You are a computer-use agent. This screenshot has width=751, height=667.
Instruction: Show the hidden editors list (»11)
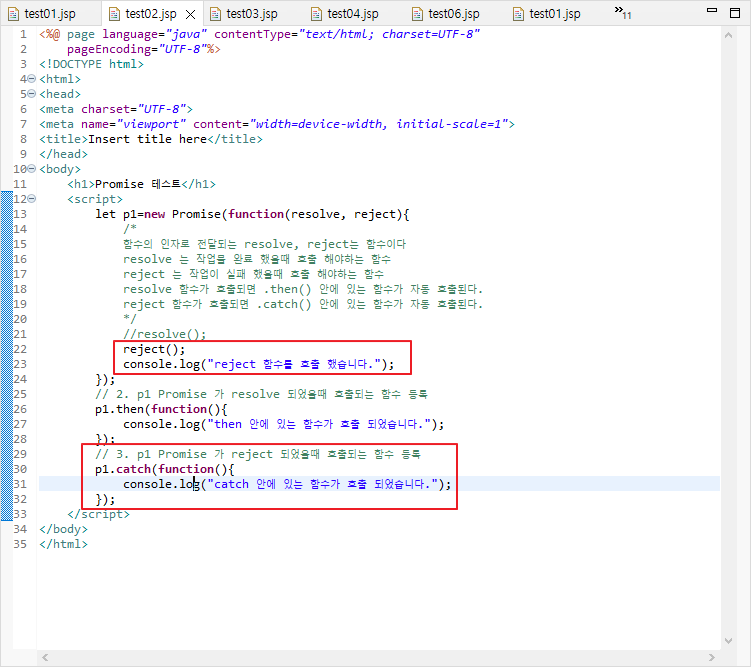point(623,12)
